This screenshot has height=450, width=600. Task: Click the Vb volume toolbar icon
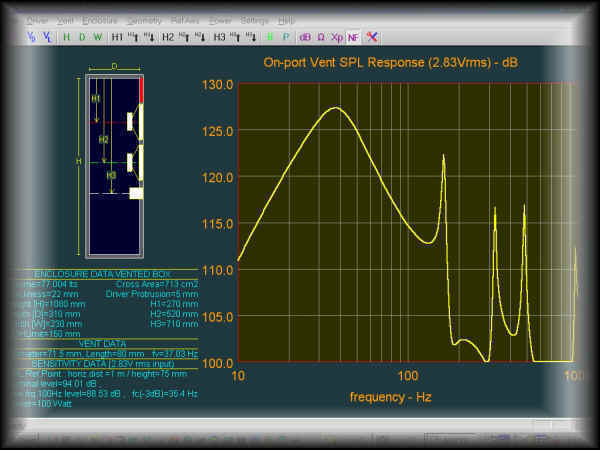31,37
